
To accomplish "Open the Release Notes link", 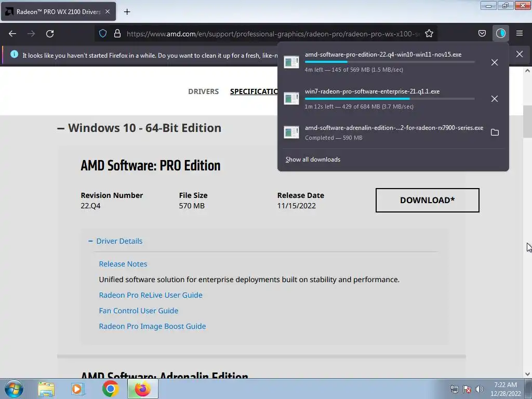I will 123,264.
